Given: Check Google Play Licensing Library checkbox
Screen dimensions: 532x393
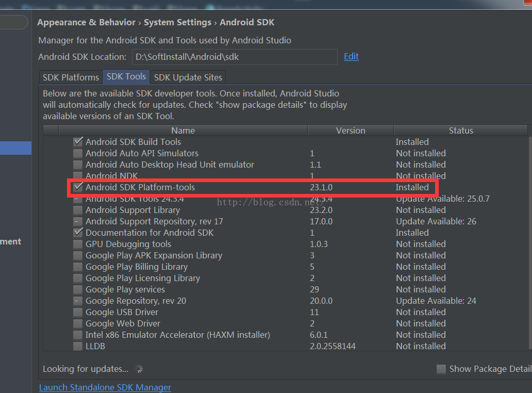Looking at the screenshot, I should (78, 278).
